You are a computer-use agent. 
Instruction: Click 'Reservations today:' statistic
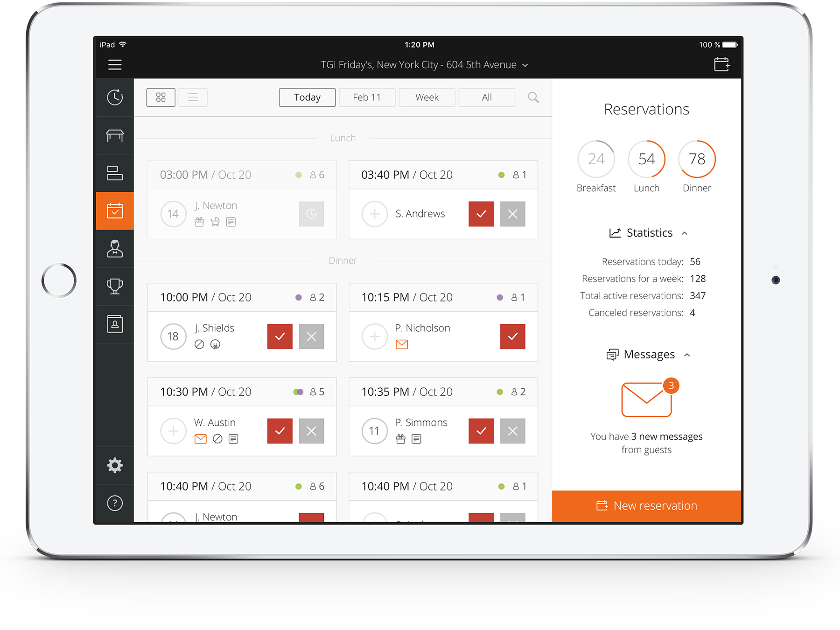click(642, 261)
